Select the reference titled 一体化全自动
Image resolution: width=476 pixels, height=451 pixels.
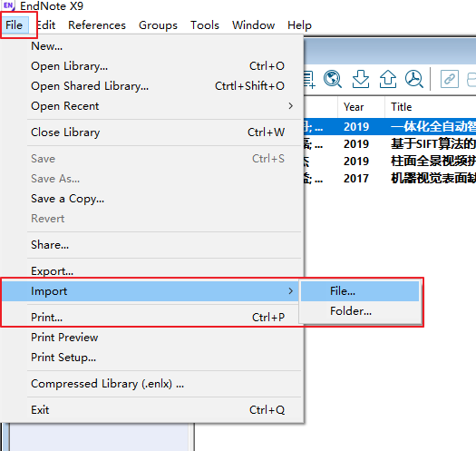(x=390, y=127)
